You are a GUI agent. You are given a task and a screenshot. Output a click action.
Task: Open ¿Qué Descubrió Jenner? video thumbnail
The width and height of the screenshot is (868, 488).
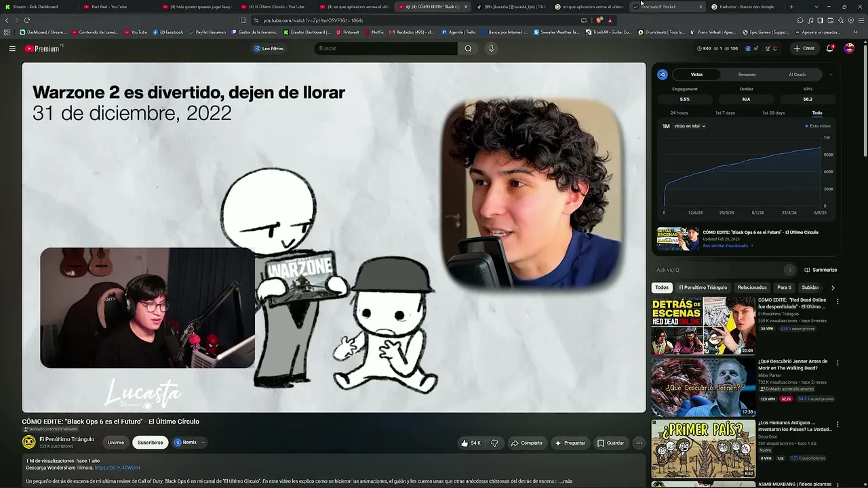pyautogui.click(x=703, y=387)
